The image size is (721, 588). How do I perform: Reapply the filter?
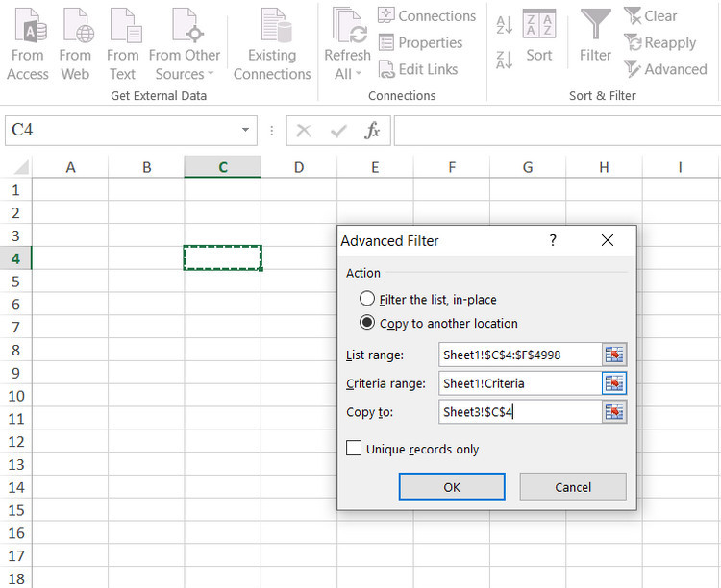tap(659, 42)
